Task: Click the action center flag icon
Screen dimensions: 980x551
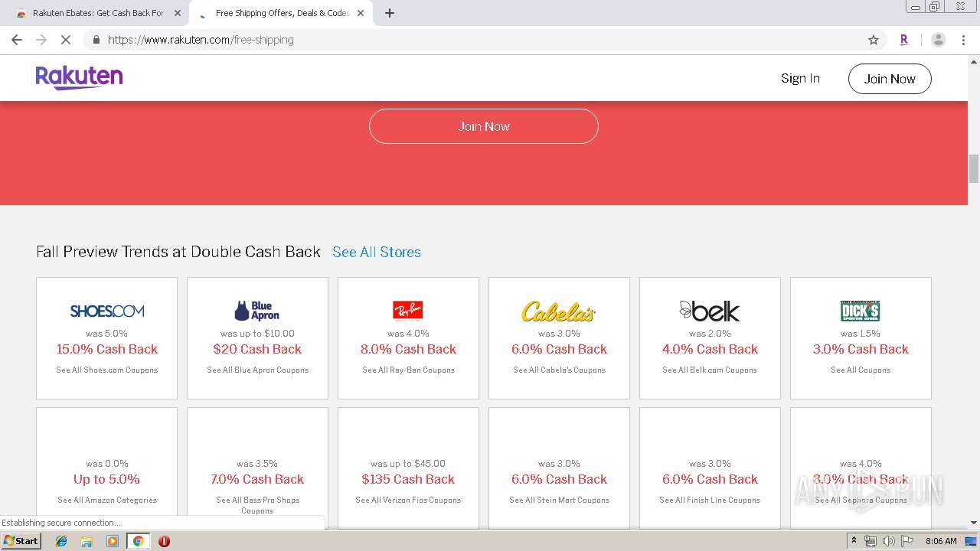Action: pos(907,541)
